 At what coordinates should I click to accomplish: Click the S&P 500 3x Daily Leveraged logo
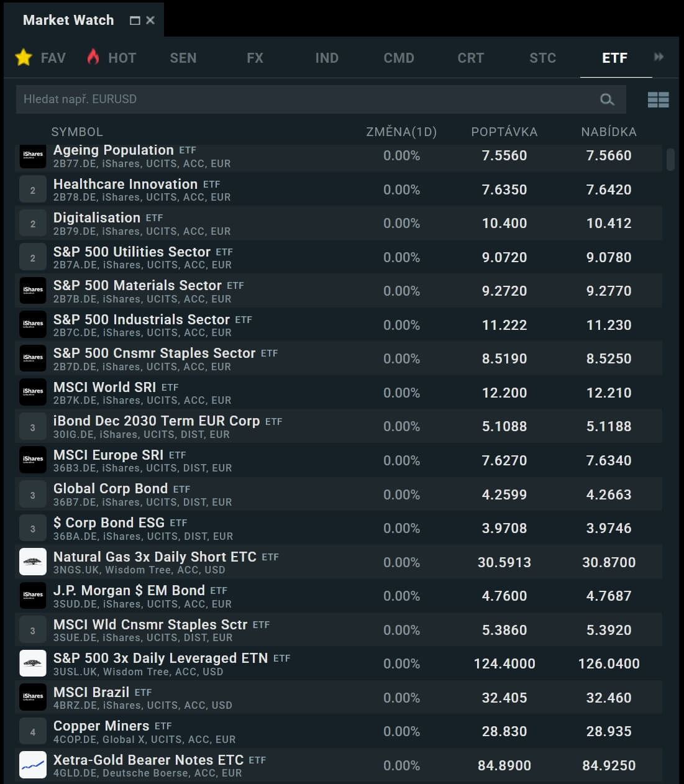coord(33,663)
